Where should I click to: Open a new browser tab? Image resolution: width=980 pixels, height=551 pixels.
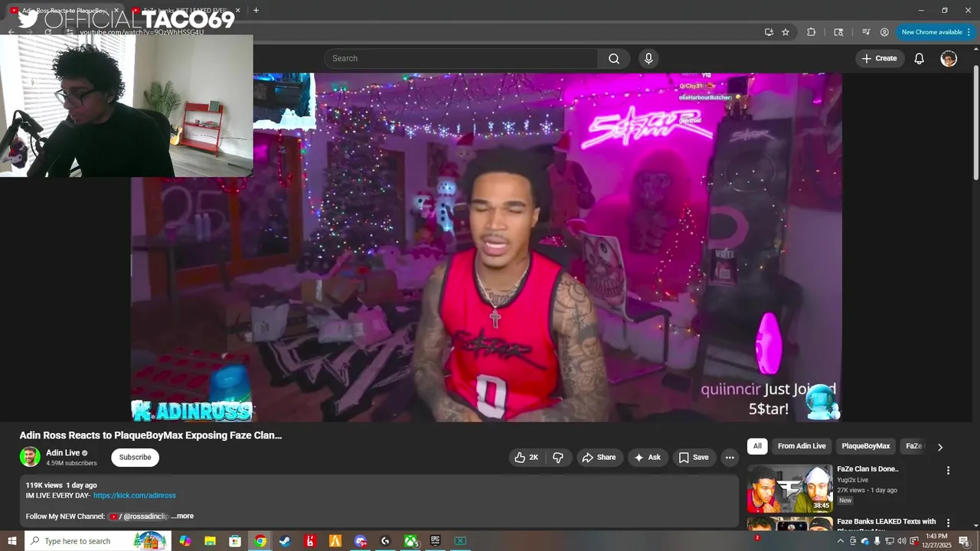[256, 11]
